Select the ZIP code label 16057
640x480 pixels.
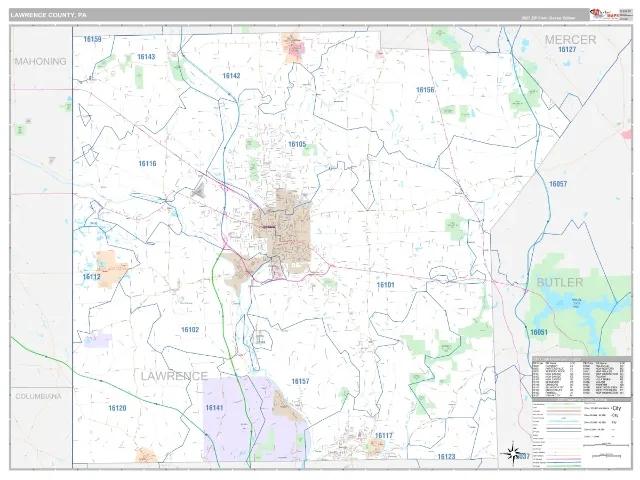[x=558, y=184]
